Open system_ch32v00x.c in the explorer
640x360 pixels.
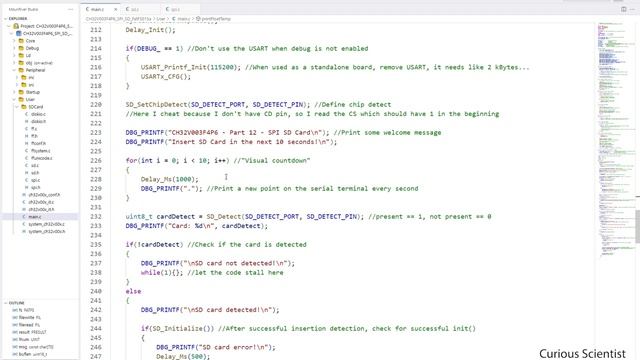click(x=46, y=224)
